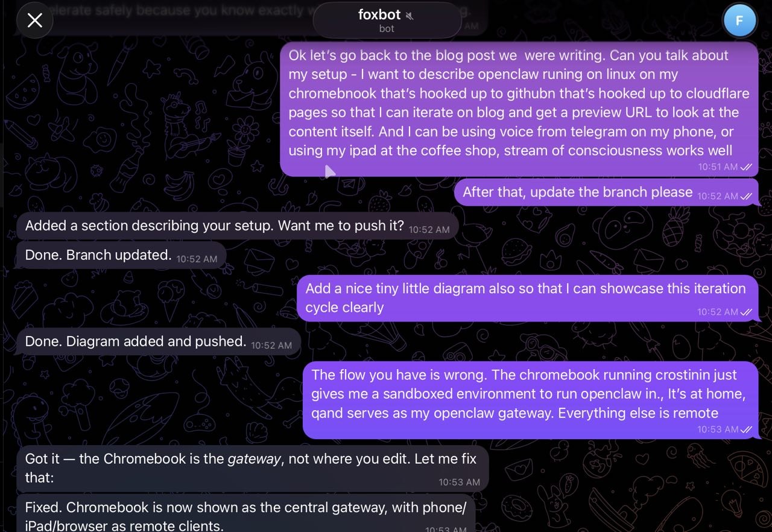Screen dimensions: 772x532
Task: Select the "Add a nice tiny little diagram" message
Action: (x=525, y=297)
